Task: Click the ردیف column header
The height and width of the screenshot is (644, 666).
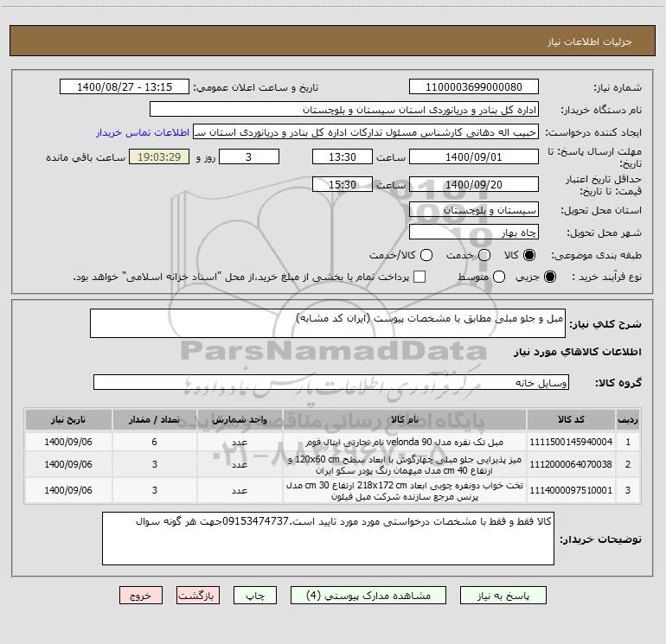Action: (x=628, y=419)
